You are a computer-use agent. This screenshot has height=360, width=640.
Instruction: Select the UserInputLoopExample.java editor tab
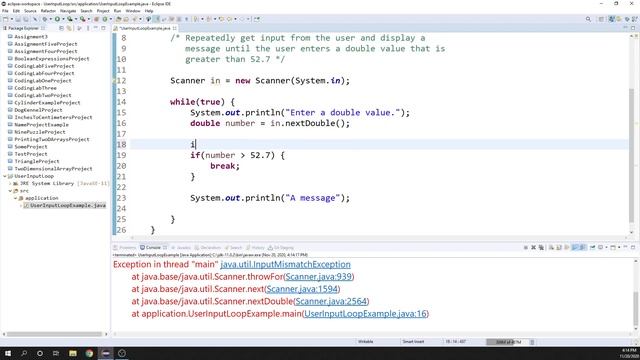pos(145,28)
